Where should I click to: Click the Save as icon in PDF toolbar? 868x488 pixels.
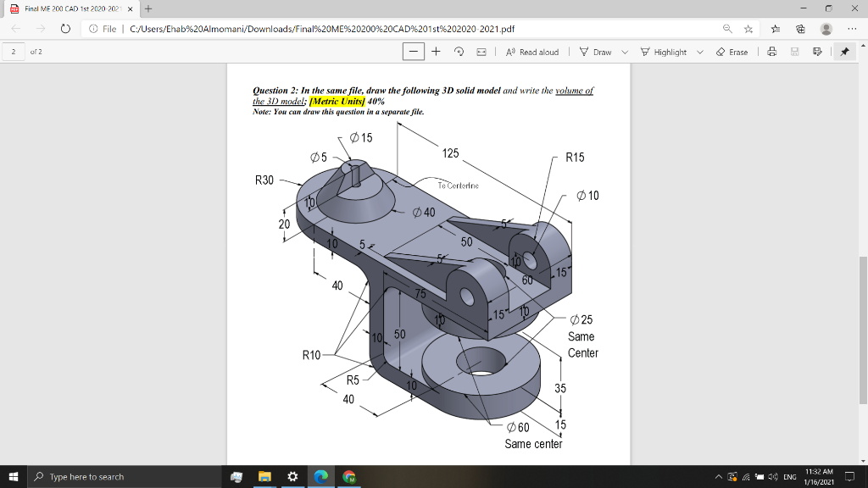coord(817,52)
